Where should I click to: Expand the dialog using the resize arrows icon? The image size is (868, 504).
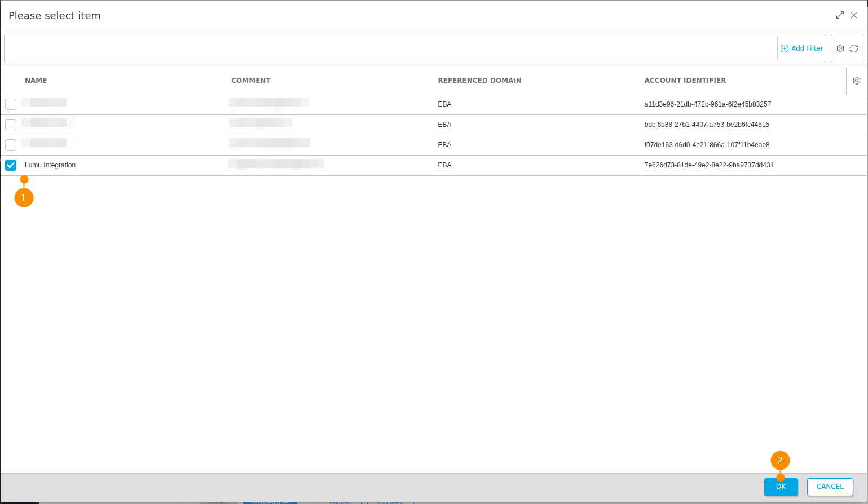[x=840, y=15]
